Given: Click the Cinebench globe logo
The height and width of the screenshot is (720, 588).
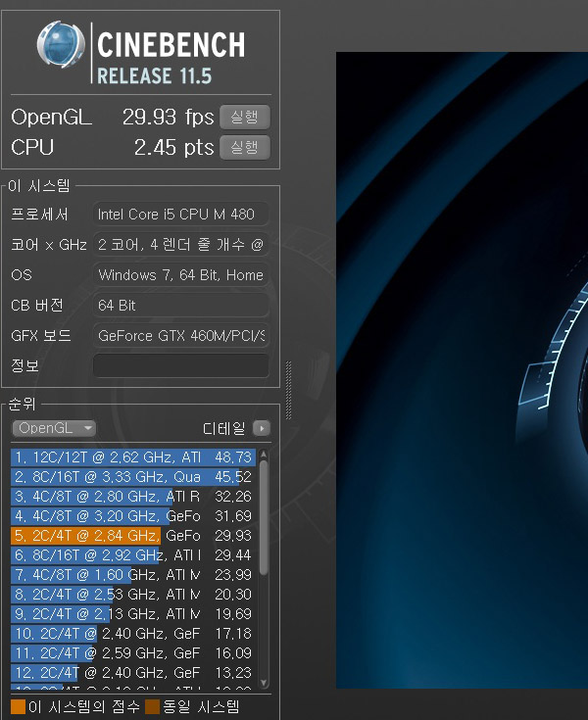Looking at the screenshot, I should [x=61, y=45].
